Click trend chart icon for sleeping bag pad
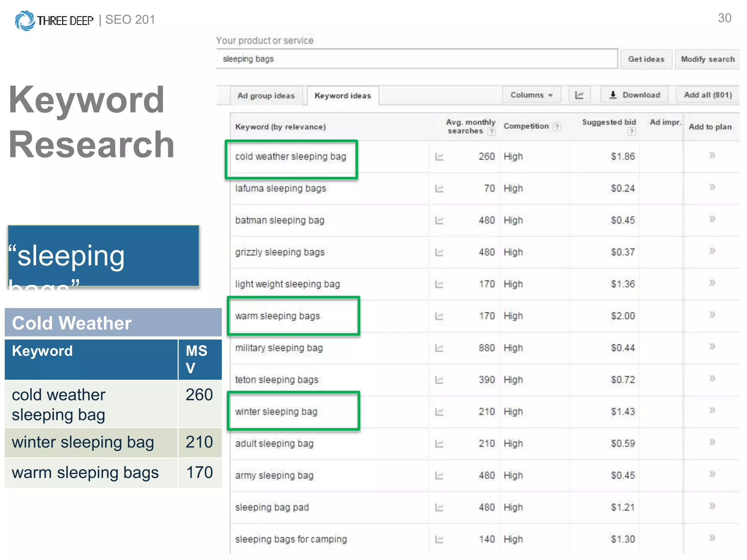 coord(439,507)
